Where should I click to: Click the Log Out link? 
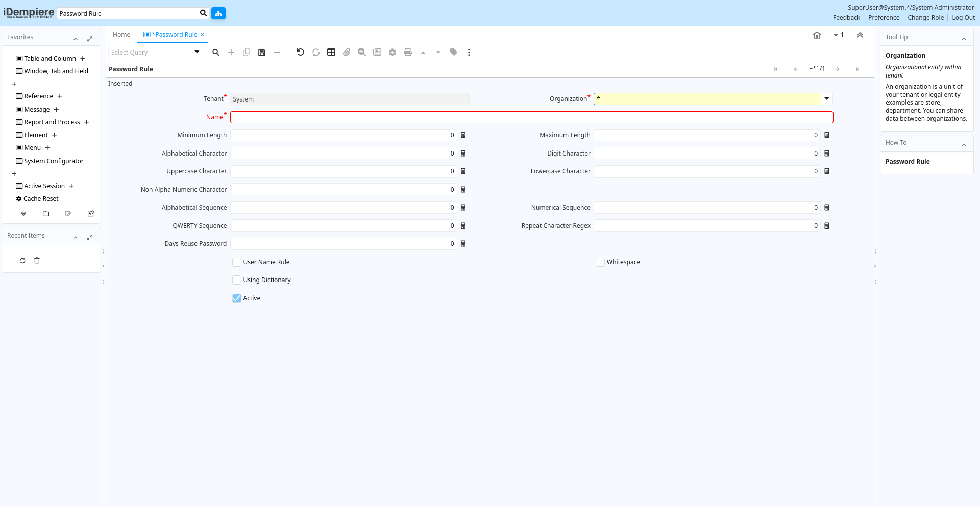point(963,18)
